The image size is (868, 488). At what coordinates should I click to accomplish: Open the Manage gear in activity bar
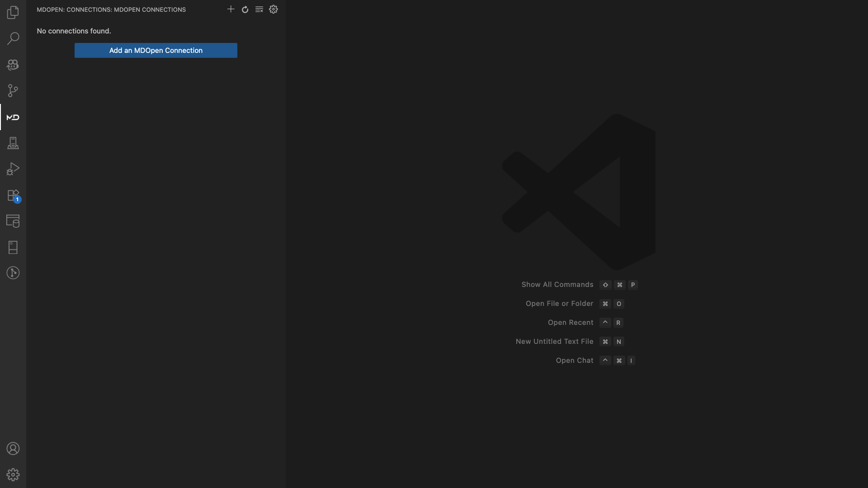tap(13, 474)
